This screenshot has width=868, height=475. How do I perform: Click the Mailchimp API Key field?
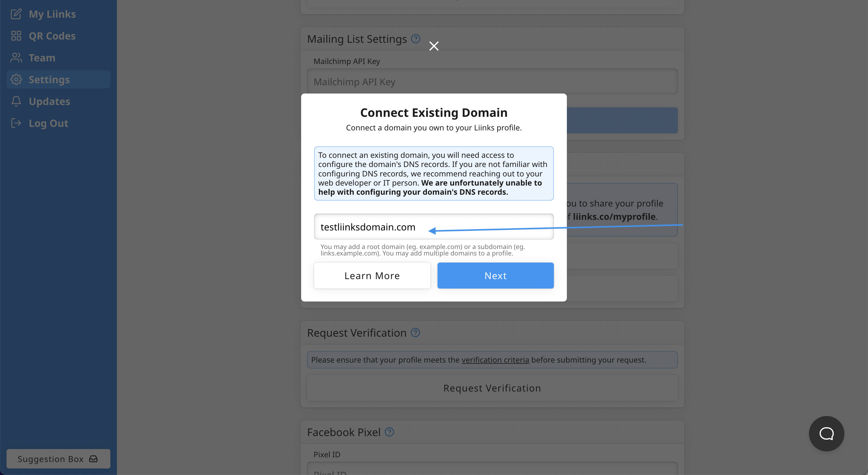pyautogui.click(x=492, y=82)
